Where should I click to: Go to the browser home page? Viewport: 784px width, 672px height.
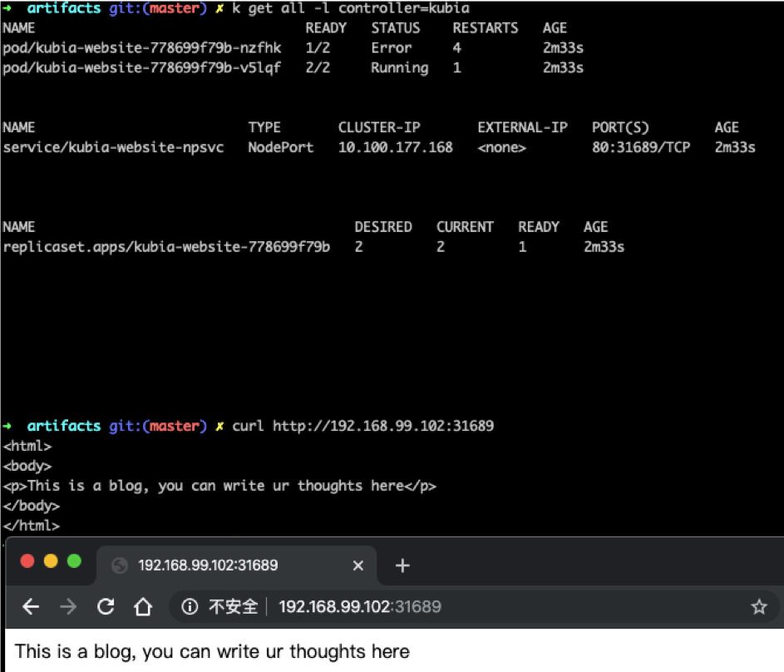point(143,607)
